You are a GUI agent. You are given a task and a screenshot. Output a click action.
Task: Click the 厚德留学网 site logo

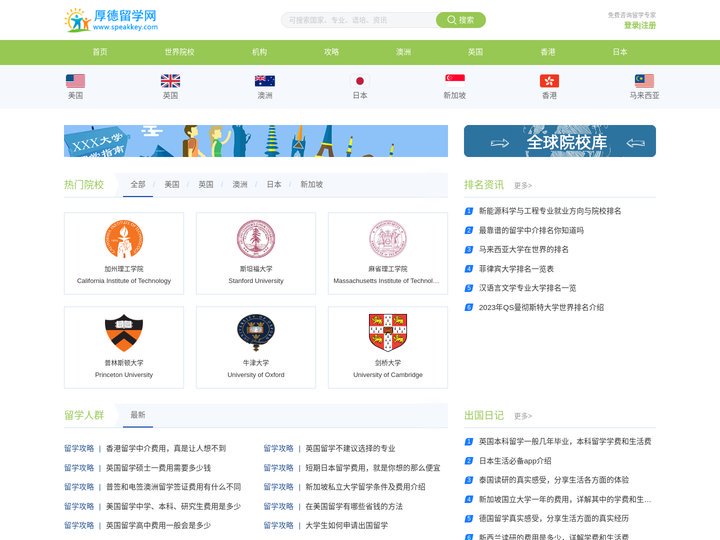click(111, 20)
